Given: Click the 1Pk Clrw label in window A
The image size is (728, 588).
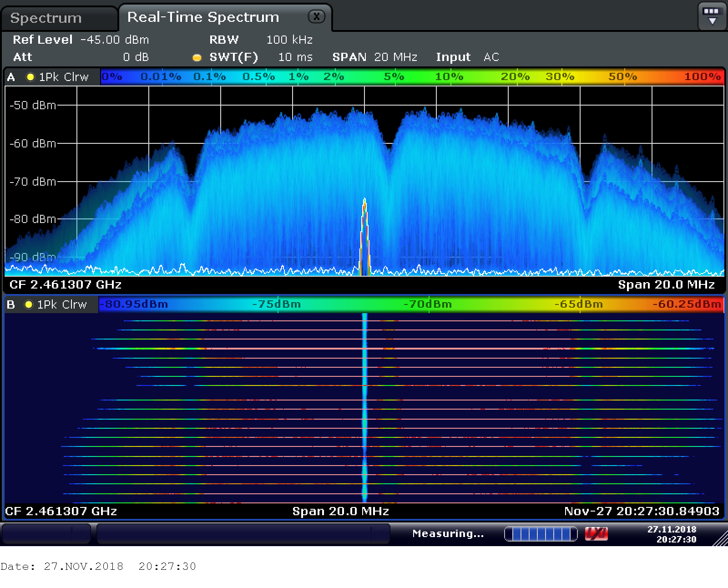Looking at the screenshot, I should [64, 77].
